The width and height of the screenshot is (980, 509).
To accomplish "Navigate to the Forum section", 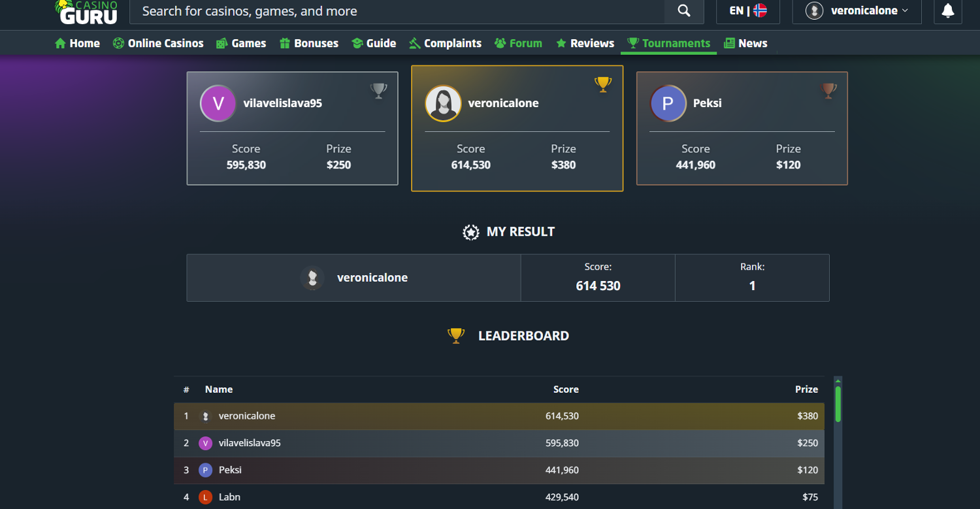I will (518, 43).
